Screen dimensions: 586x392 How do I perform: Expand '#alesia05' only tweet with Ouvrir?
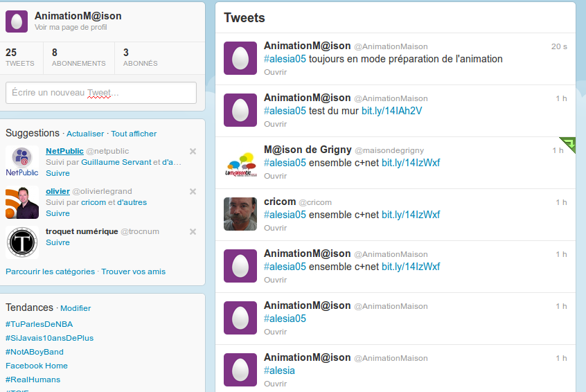276,332
